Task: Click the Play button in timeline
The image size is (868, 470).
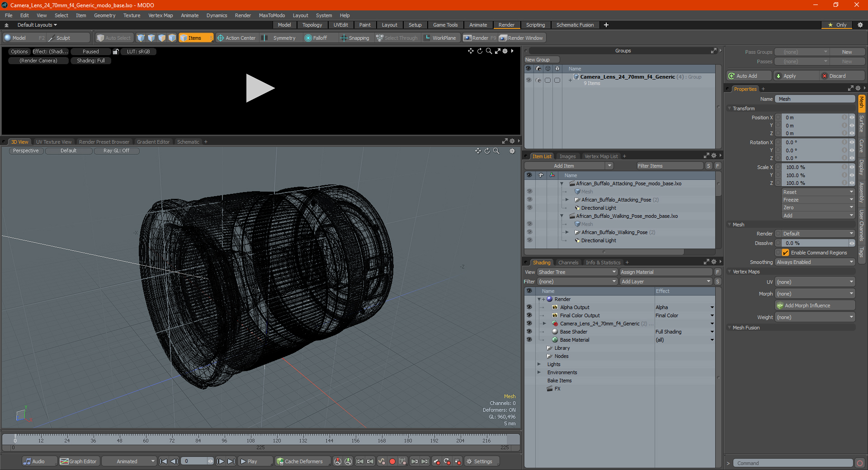Action: pyautogui.click(x=255, y=461)
